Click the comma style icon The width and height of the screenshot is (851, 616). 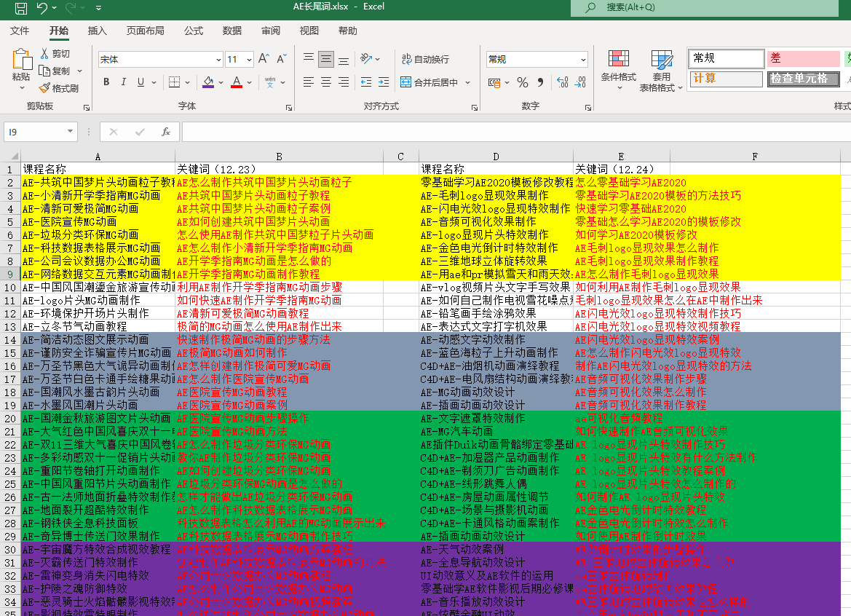pyautogui.click(x=540, y=82)
